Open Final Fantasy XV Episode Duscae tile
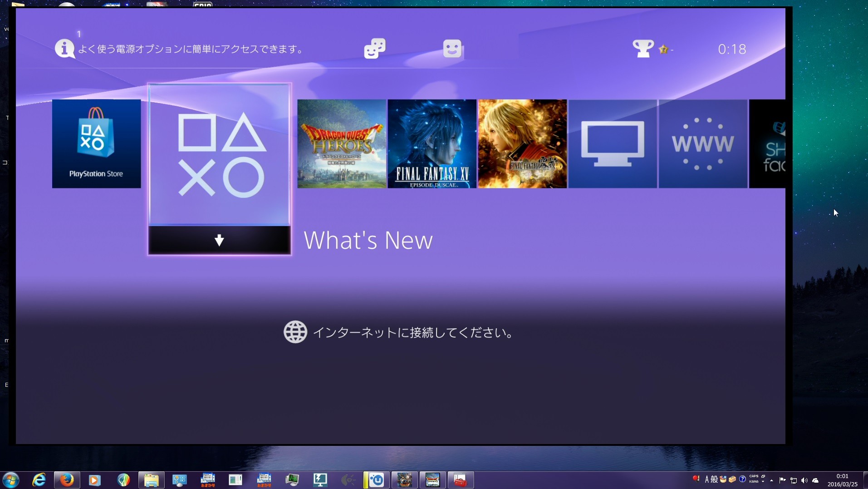The image size is (868, 489). 432,143
